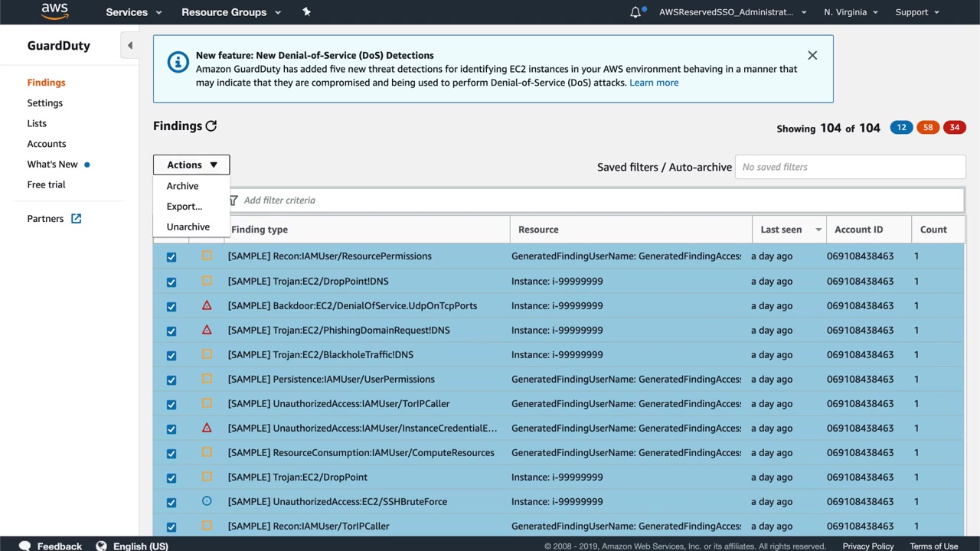Click red severity icon for PhishingDomainRequest finding
This screenshot has width=980, height=551.
(207, 330)
